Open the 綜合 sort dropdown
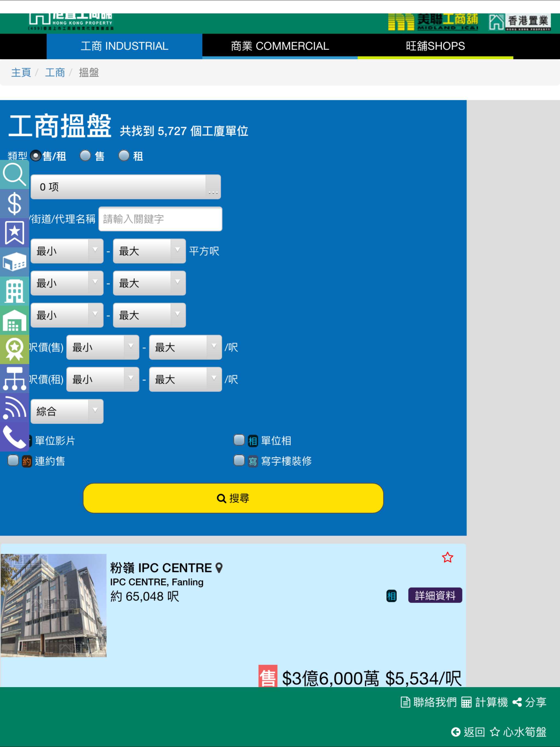This screenshot has width=560, height=747. 67,411
